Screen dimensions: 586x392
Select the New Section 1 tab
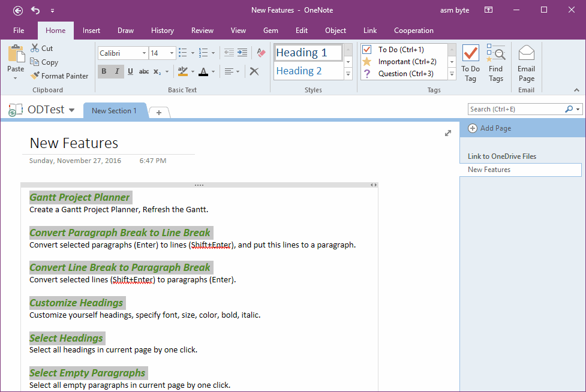pos(114,111)
